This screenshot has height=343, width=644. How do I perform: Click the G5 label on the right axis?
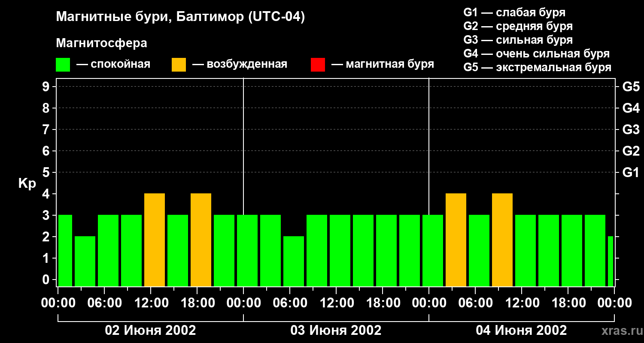[x=631, y=87]
